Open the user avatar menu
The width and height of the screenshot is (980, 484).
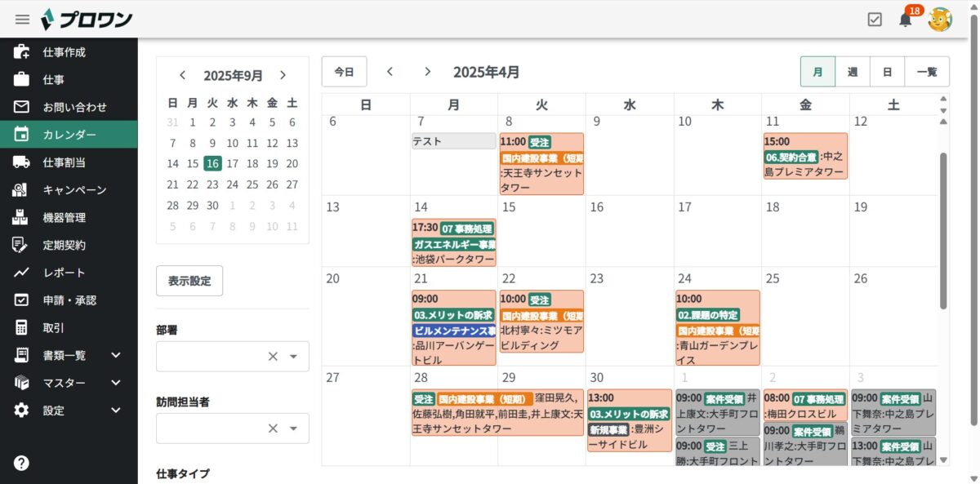(x=940, y=19)
